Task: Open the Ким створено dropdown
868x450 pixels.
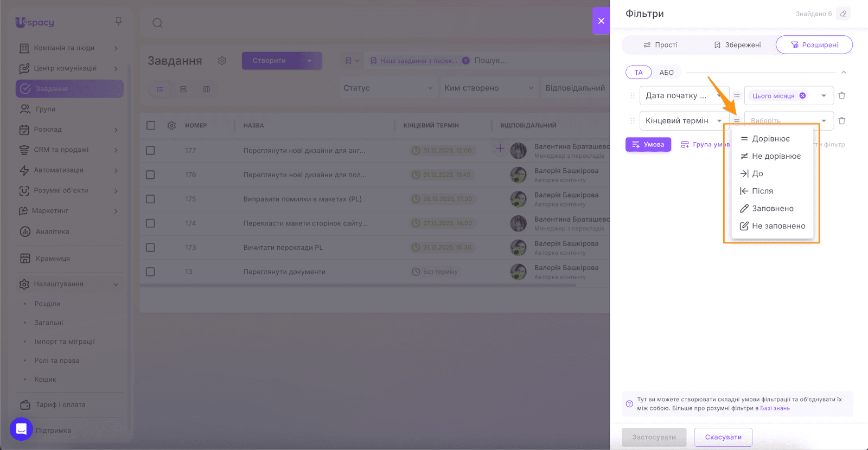Action: [x=488, y=88]
